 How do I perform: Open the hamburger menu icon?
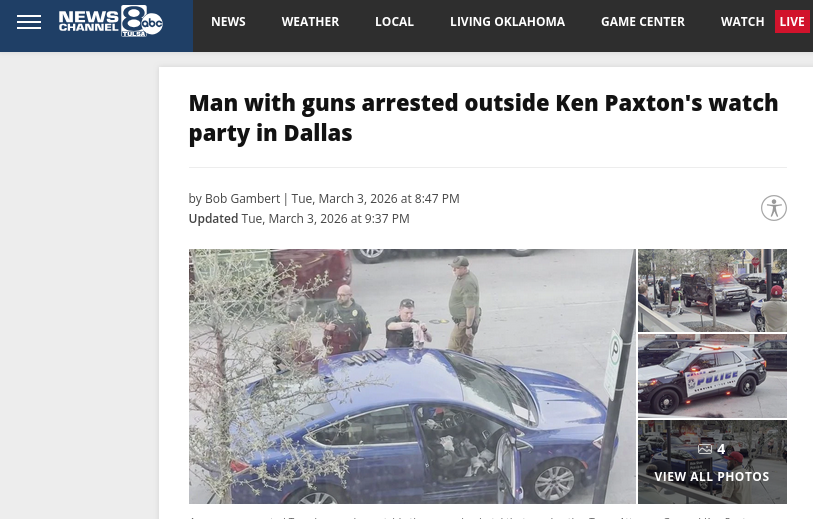point(29,22)
